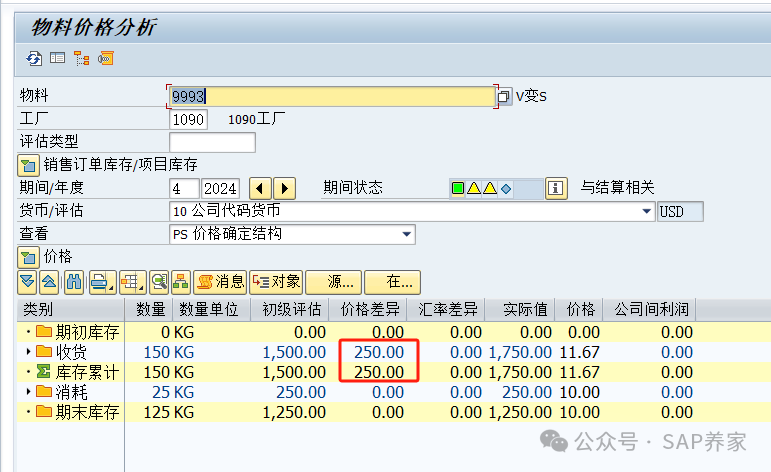Click the 数量单位 column header
The height and width of the screenshot is (472, 771).
point(211,309)
